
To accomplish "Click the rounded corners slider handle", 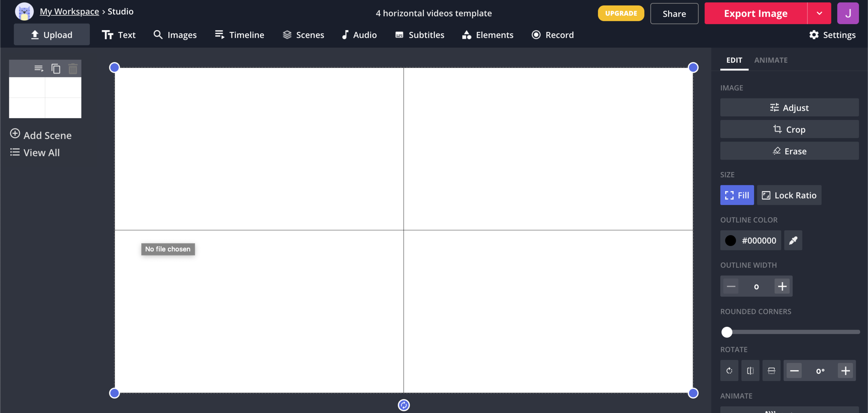I will [727, 332].
